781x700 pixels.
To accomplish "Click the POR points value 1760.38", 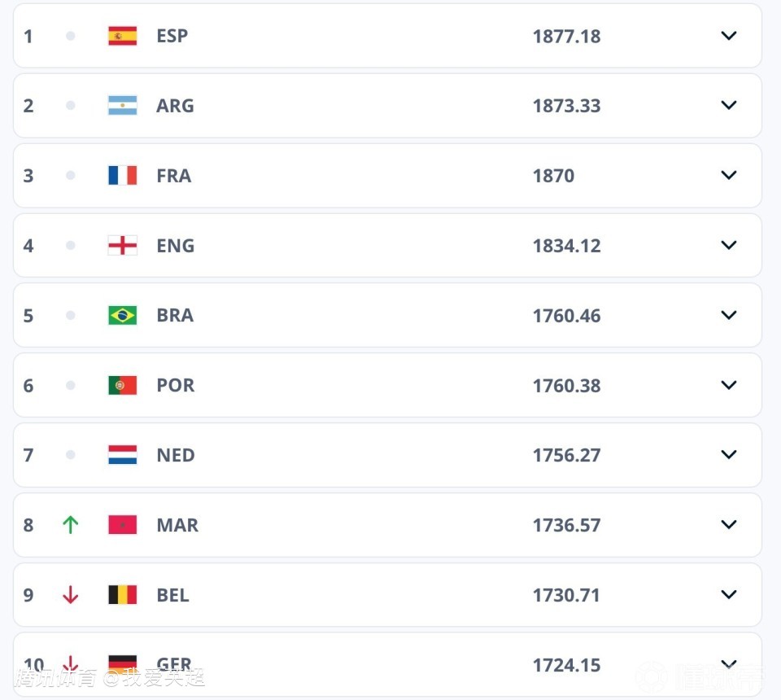I will point(566,386).
